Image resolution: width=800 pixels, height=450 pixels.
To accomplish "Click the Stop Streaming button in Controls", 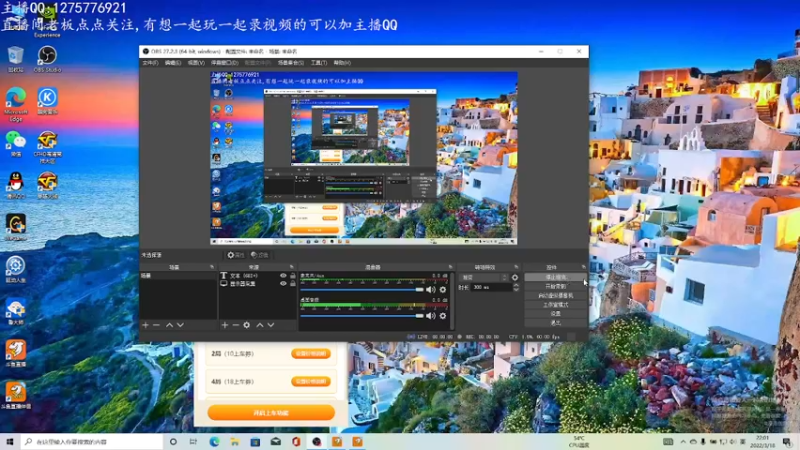I will click(x=555, y=277).
